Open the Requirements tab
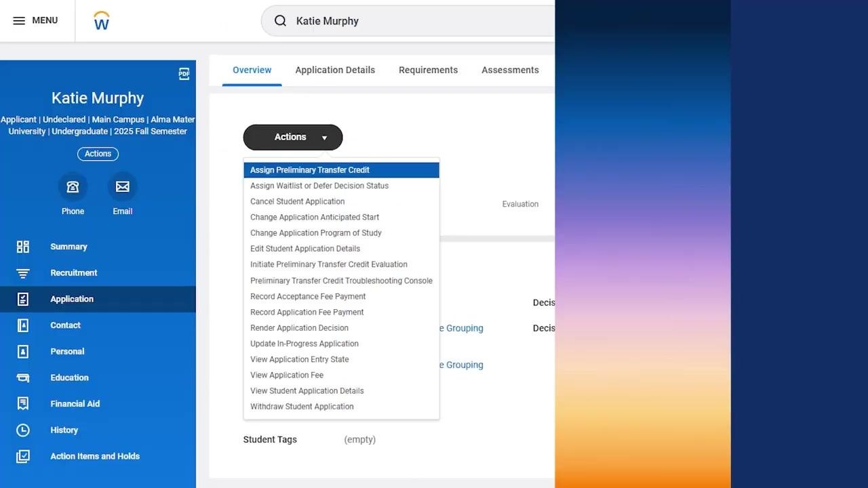This screenshot has height=488, width=868. (428, 70)
